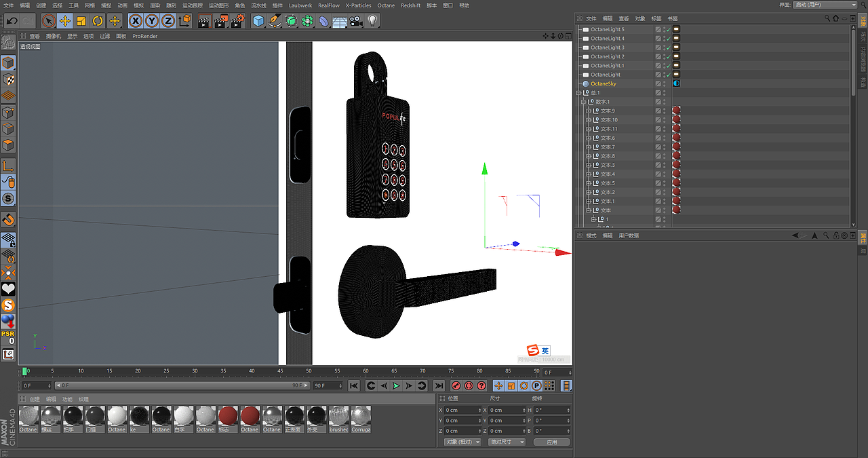Collapse the 数字.1 tree node
The height and width of the screenshot is (458, 868).
point(584,102)
